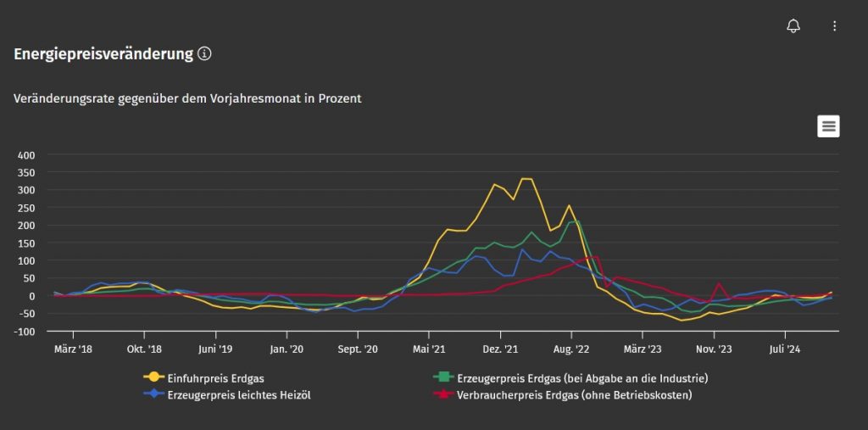
Task: Click the red line spike near Nov. '23
Action: pos(719,284)
